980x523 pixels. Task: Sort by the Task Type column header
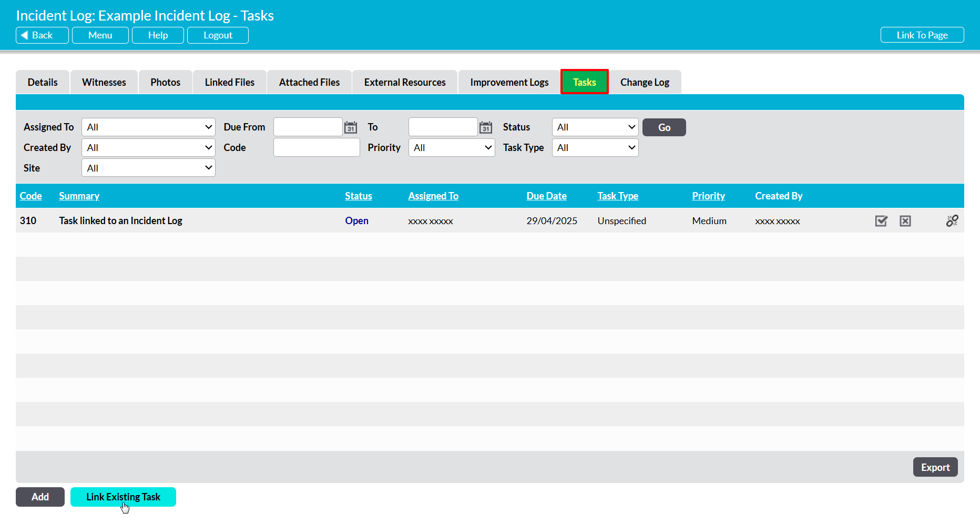[x=618, y=196]
